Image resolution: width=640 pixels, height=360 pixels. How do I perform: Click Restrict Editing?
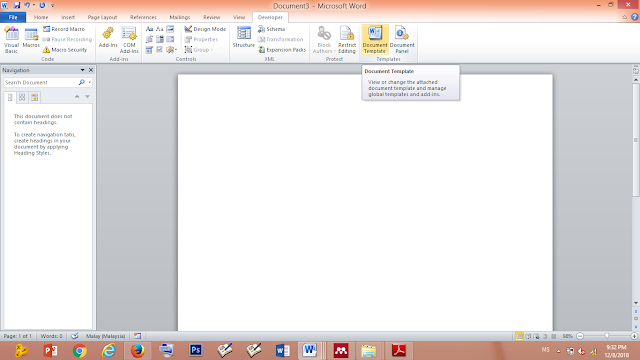pos(347,40)
